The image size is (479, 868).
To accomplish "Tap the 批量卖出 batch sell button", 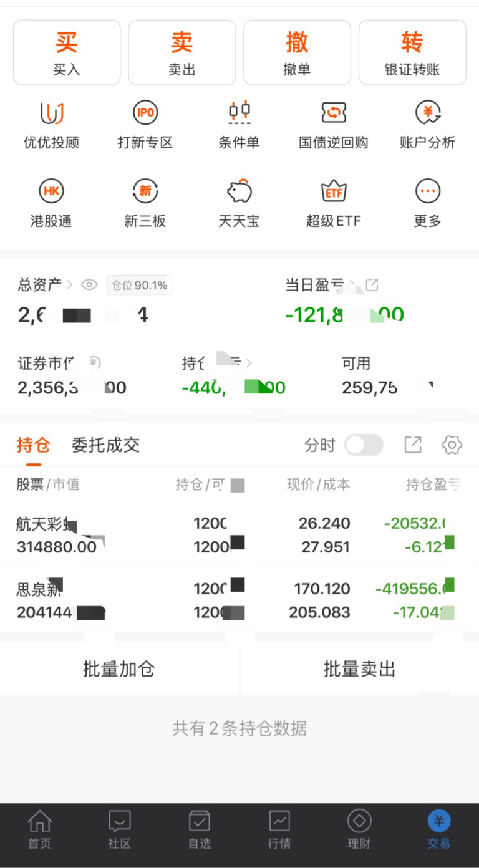I will tap(359, 669).
